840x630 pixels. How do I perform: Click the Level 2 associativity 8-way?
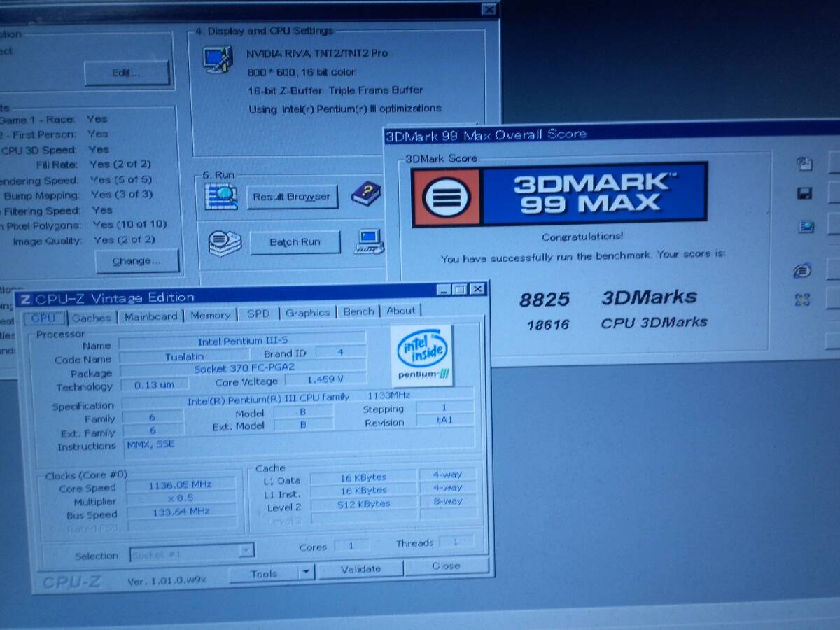click(x=448, y=501)
